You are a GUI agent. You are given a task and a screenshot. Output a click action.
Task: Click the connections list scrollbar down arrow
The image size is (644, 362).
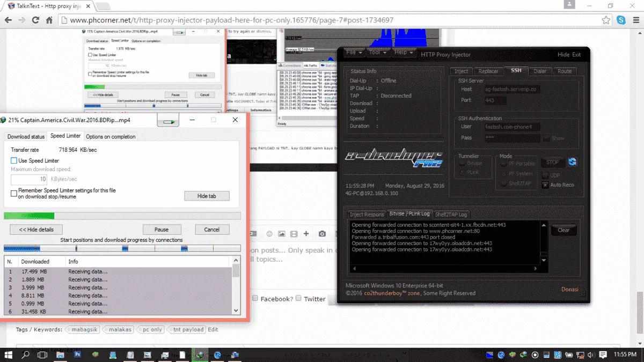point(236,311)
